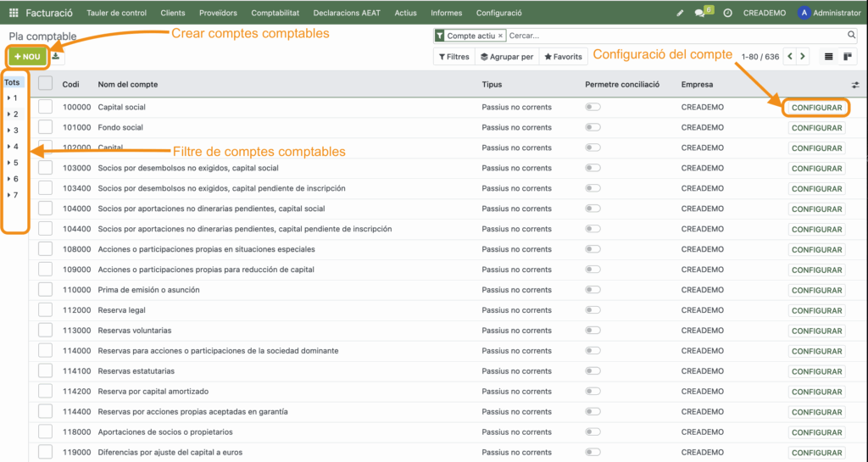
Task: Enable reconciliation for 112000 Reserva legal
Action: [x=593, y=310]
